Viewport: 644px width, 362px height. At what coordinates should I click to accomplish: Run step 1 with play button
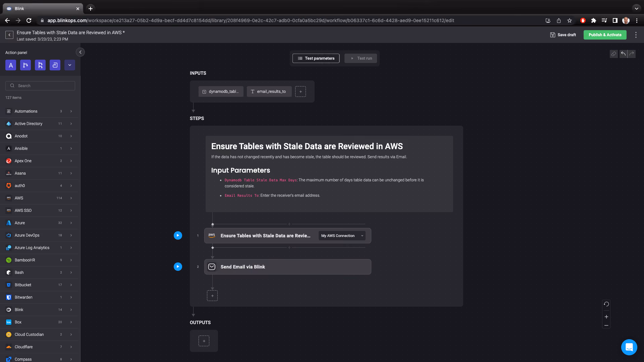click(x=178, y=236)
